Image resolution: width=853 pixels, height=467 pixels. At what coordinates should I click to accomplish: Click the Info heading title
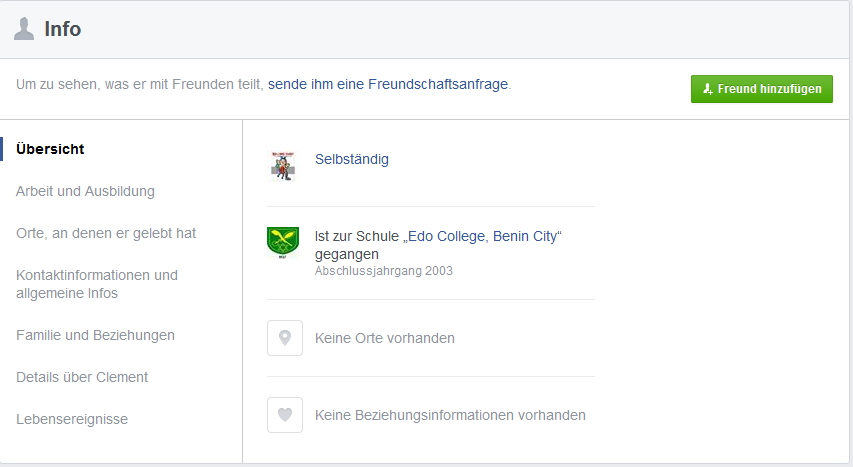(63, 29)
